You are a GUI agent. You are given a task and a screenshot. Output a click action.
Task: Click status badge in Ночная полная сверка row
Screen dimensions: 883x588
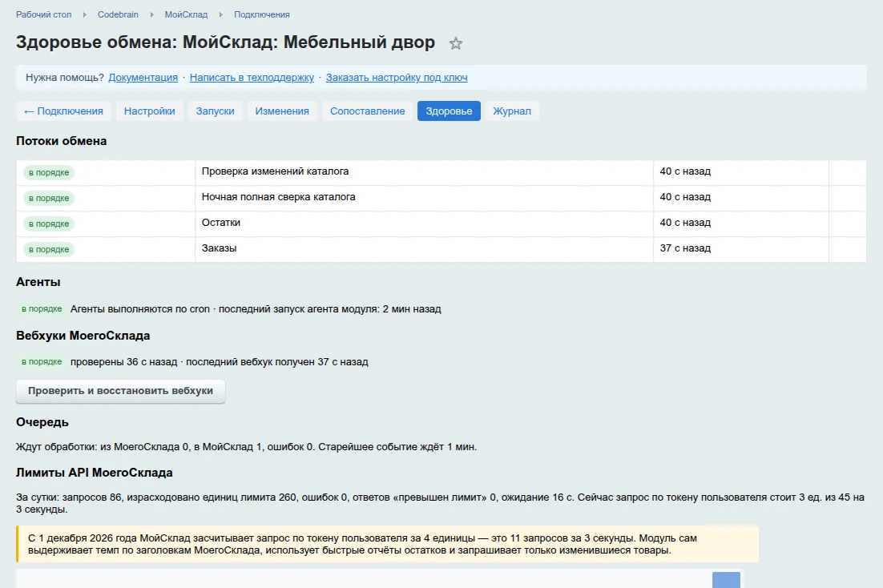[x=49, y=198]
